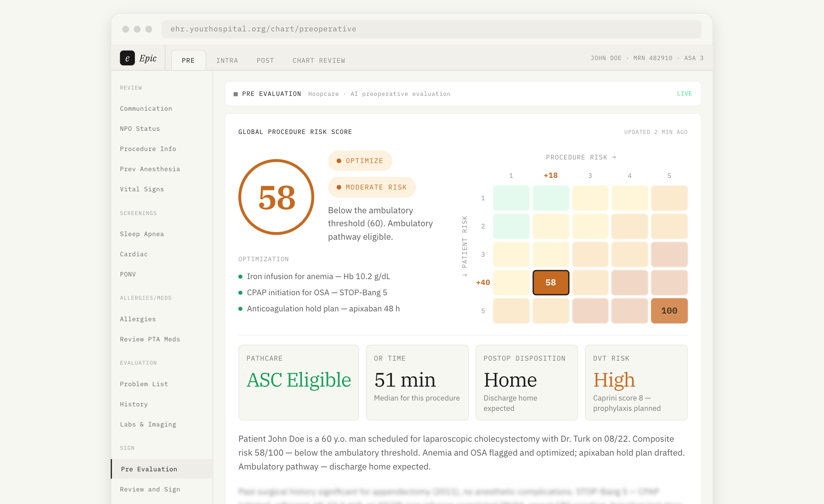Open the Sleep Apnea screening
The width and height of the screenshot is (824, 504).
[x=142, y=234]
